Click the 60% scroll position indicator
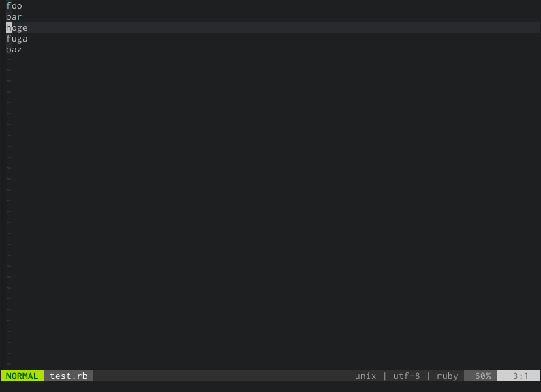The width and height of the screenshot is (541, 392). point(482,376)
